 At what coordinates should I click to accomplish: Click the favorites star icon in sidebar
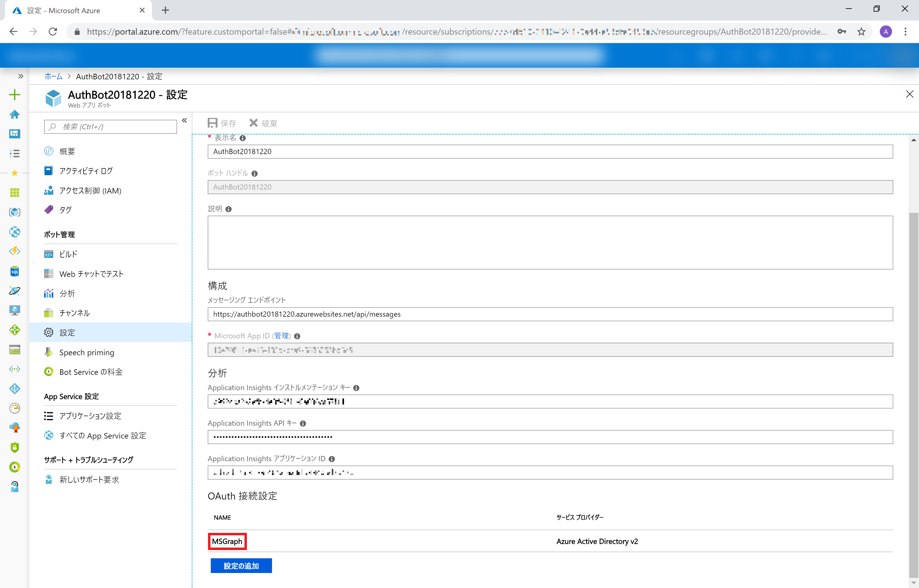(14, 173)
